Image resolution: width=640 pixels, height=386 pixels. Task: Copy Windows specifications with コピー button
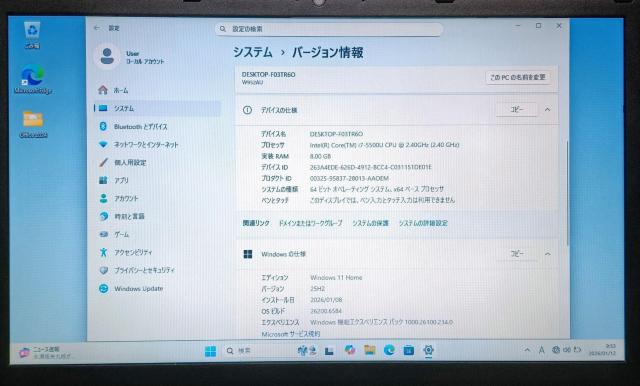517,254
